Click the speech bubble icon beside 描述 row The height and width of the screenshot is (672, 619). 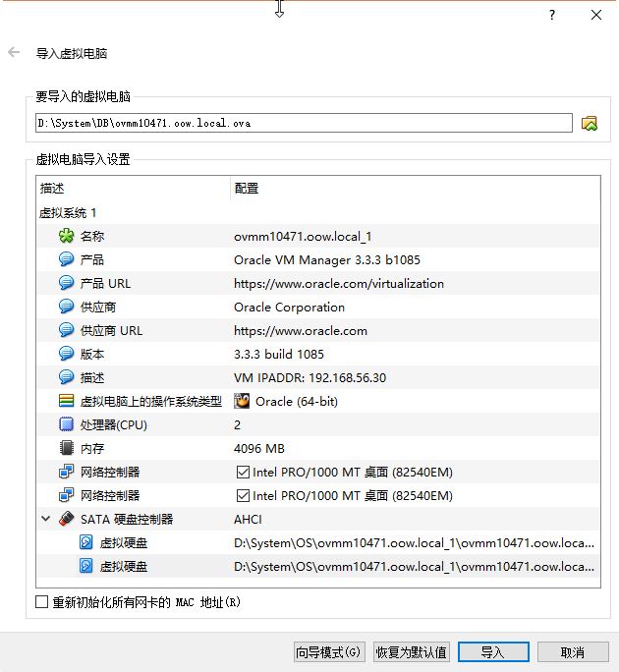tap(66, 377)
